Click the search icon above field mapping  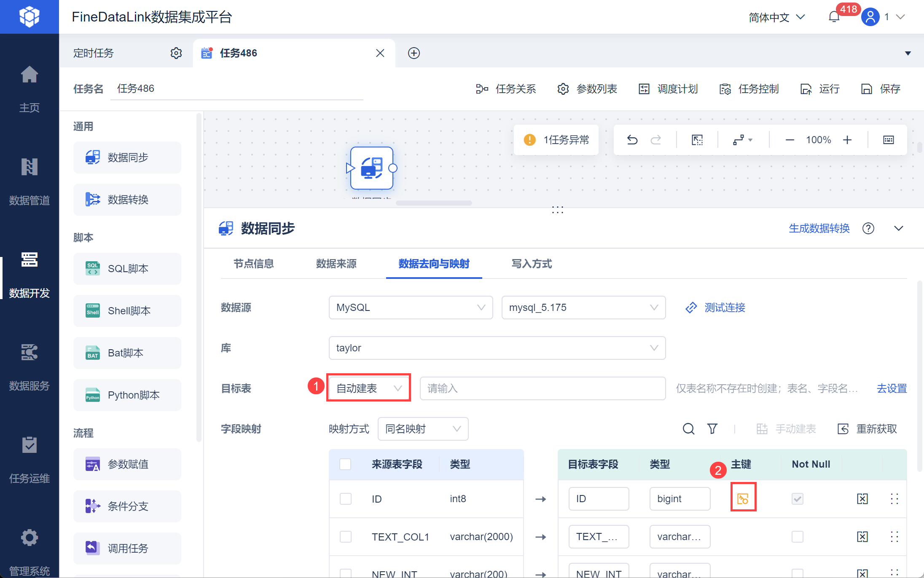(688, 429)
